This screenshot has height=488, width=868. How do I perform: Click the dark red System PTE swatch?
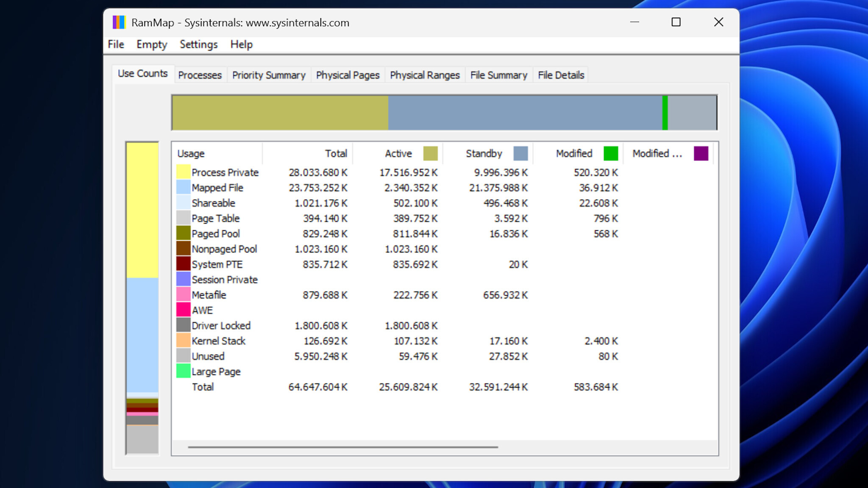point(182,264)
